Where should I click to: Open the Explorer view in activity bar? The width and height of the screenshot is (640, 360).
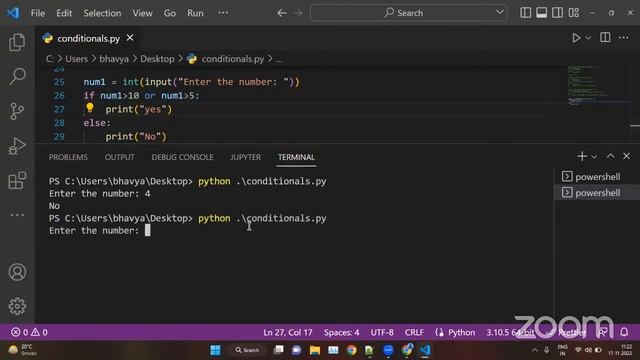(17, 42)
